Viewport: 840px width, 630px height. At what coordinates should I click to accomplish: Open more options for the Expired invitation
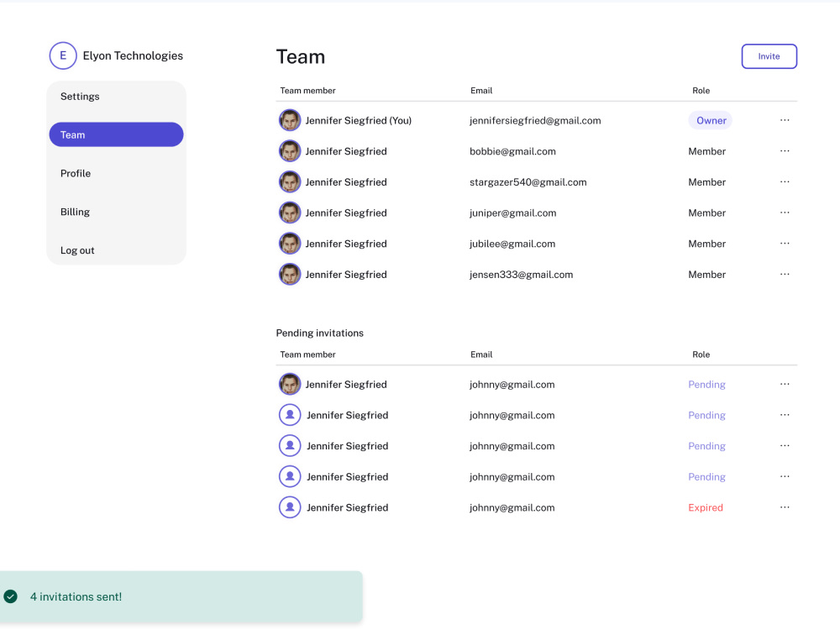pos(785,507)
